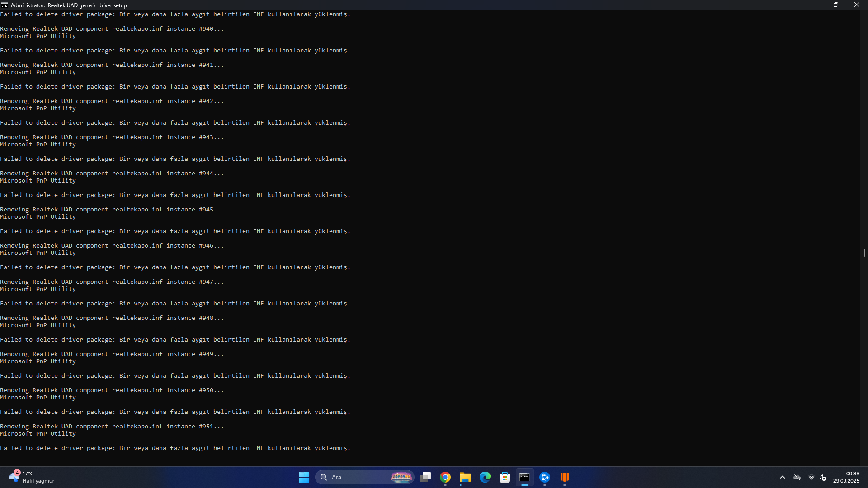Open the orange striped taskbar app
Viewport: 868px width, 488px height.
click(x=565, y=477)
